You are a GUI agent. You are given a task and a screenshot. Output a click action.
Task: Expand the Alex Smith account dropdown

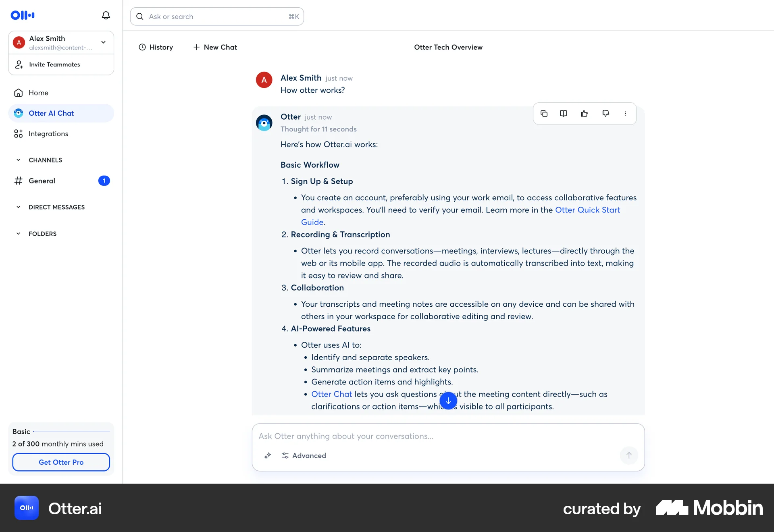(x=104, y=42)
